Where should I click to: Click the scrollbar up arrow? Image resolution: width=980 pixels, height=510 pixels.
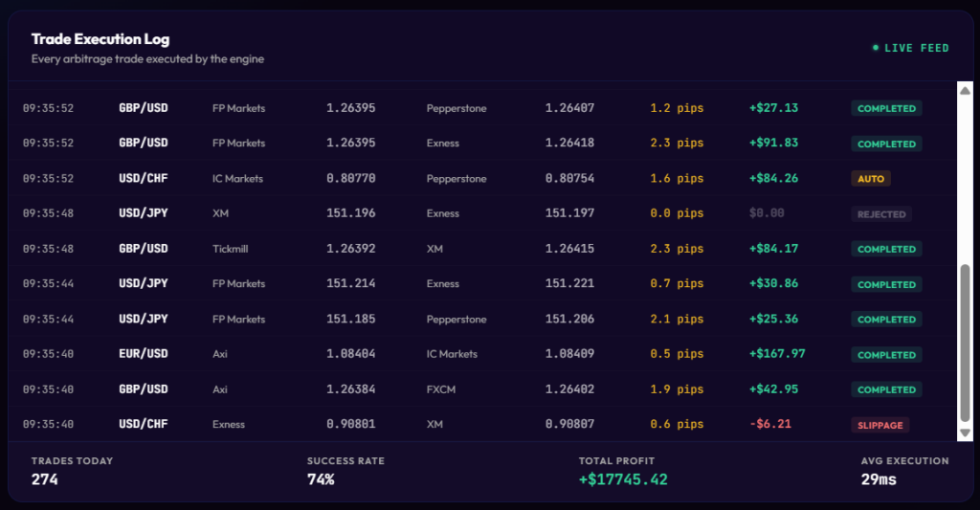965,91
